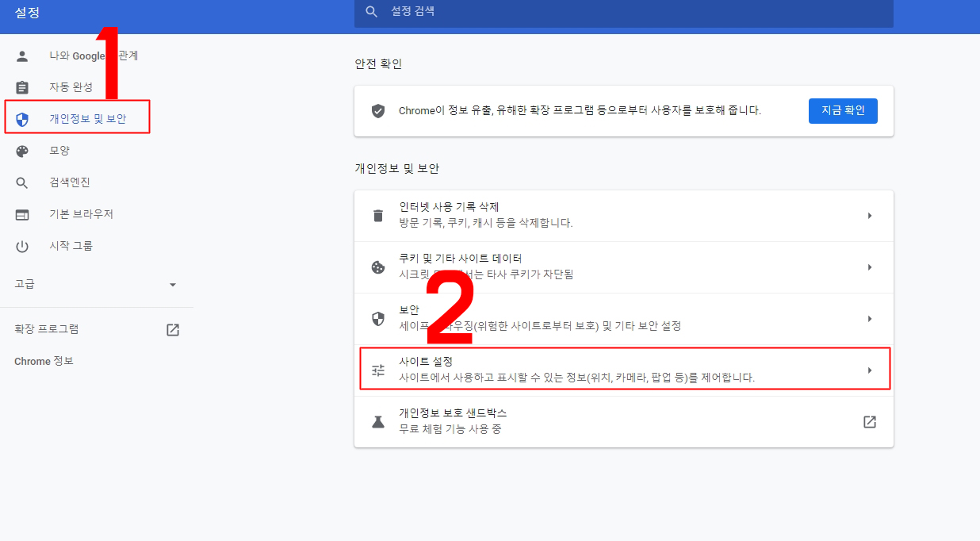
Task: Expand the 쿠키 및 기타 사이트 데이터 arrow
Action: (870, 267)
